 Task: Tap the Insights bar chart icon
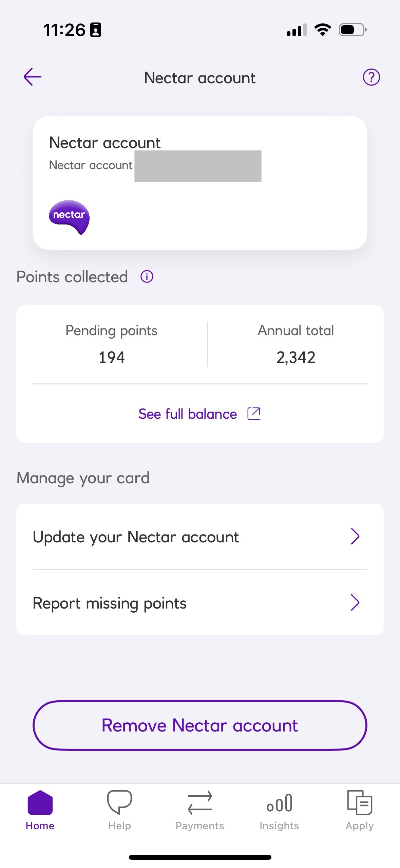pos(279,803)
